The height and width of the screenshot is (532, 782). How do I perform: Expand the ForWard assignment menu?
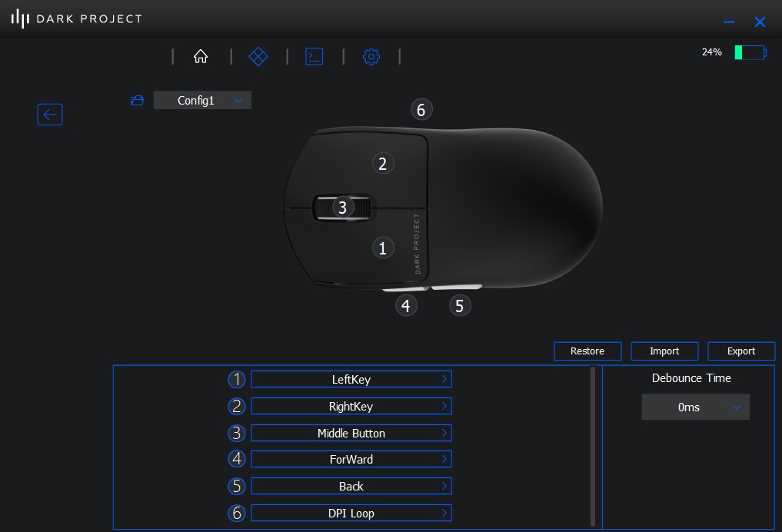(x=351, y=459)
